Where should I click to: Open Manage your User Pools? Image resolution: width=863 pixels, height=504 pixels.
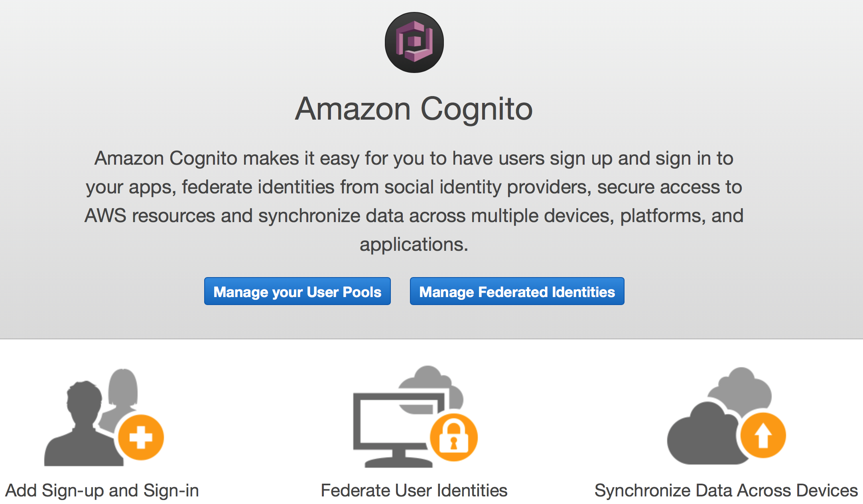297,291
